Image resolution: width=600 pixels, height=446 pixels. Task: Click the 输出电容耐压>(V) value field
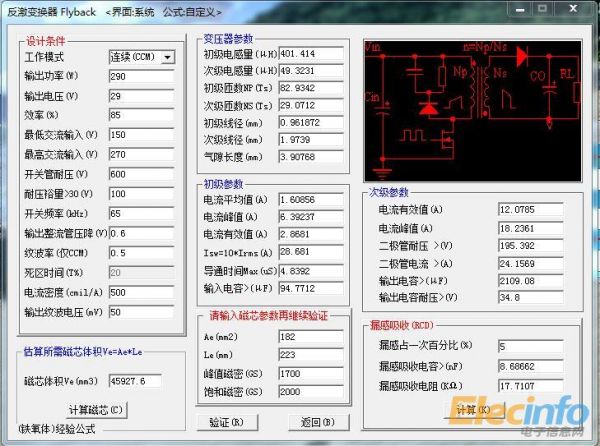pos(531,298)
